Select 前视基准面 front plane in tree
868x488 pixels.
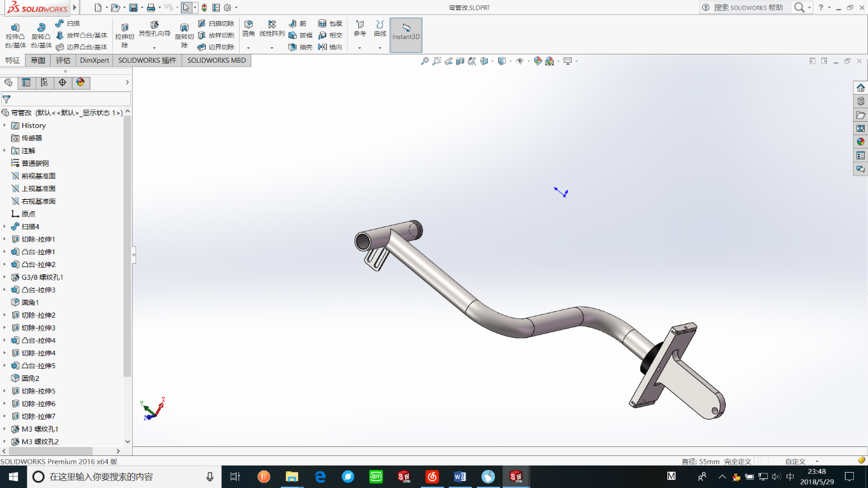pos(38,176)
